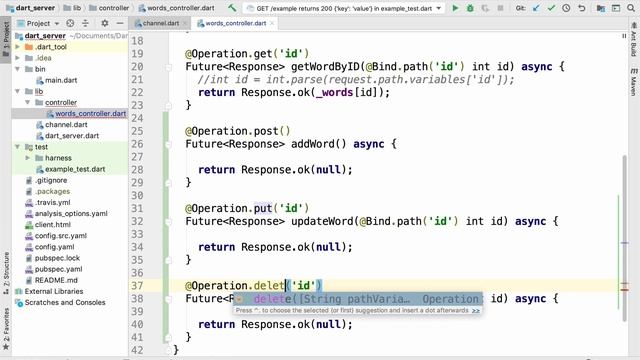The image size is (640, 360).
Task: Start debugging with the bug icon
Action: coord(470,8)
